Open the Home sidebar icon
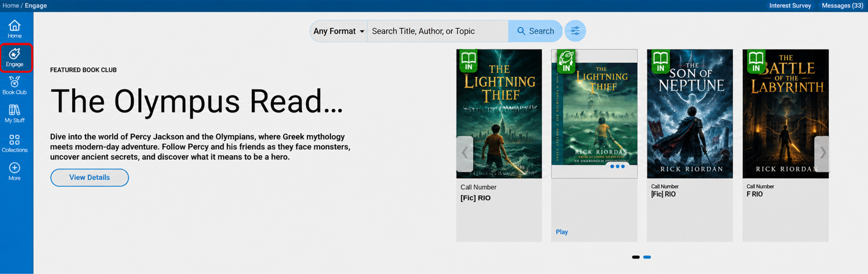 (x=15, y=29)
